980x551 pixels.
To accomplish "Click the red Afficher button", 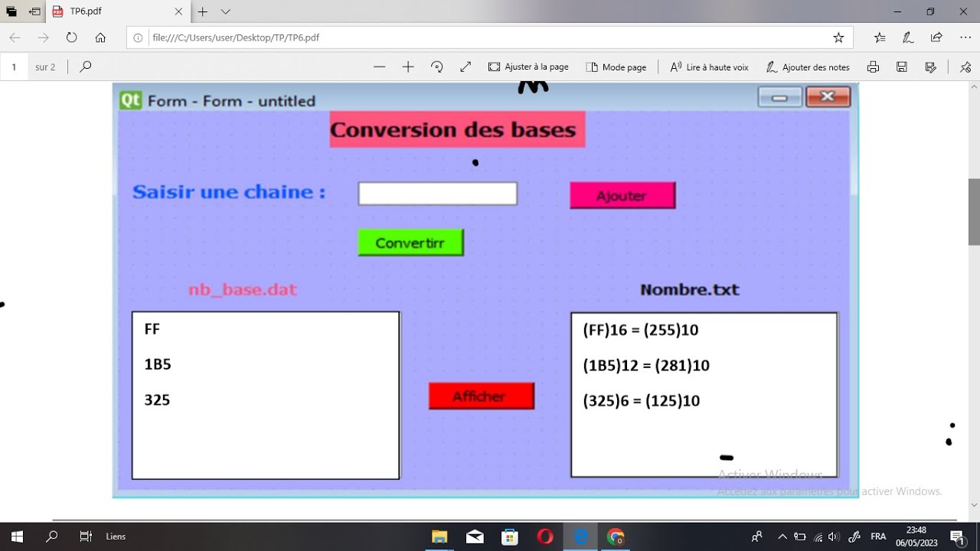I will (x=481, y=396).
